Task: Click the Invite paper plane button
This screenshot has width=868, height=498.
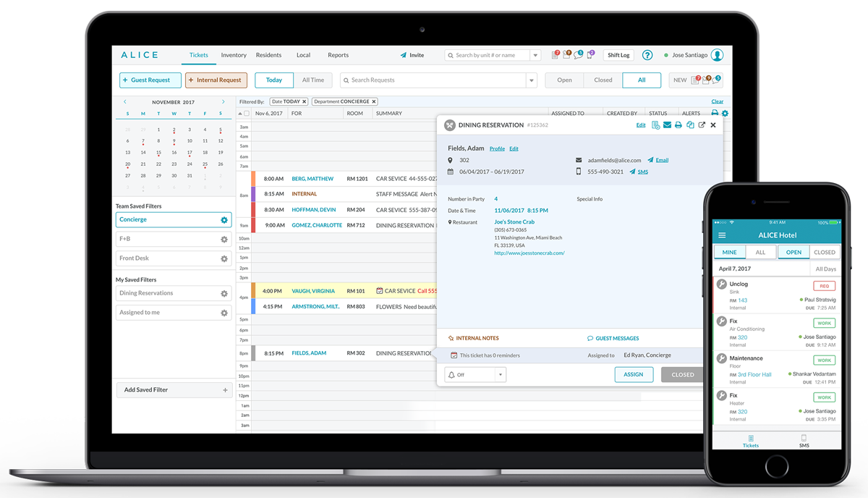Action: tap(412, 55)
